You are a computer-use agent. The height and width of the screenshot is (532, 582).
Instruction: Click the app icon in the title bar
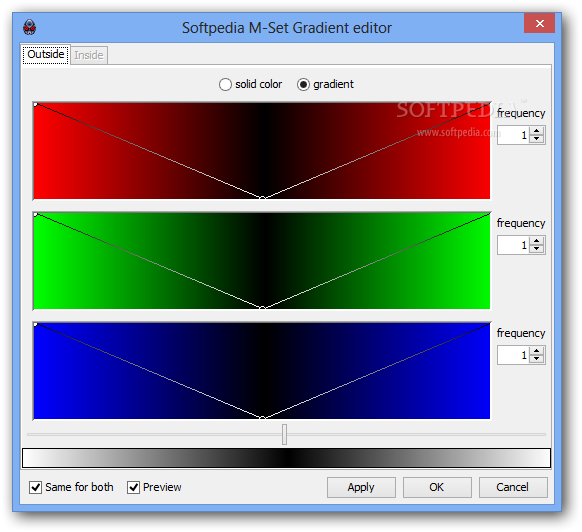pos(29,27)
